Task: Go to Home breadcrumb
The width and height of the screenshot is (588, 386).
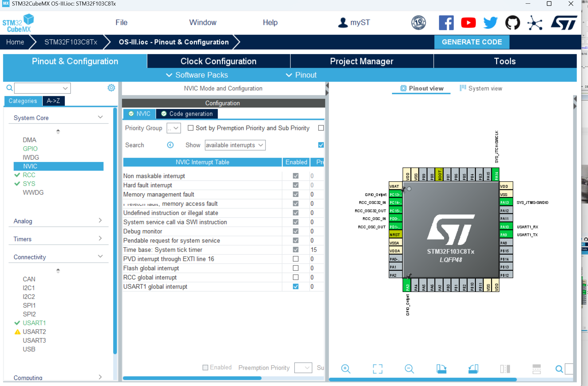Action: (15, 42)
